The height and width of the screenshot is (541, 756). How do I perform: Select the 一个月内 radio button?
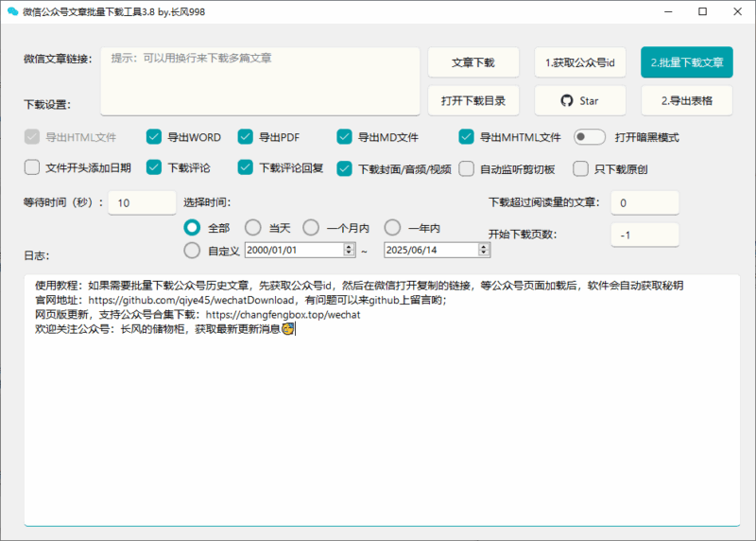tap(311, 227)
